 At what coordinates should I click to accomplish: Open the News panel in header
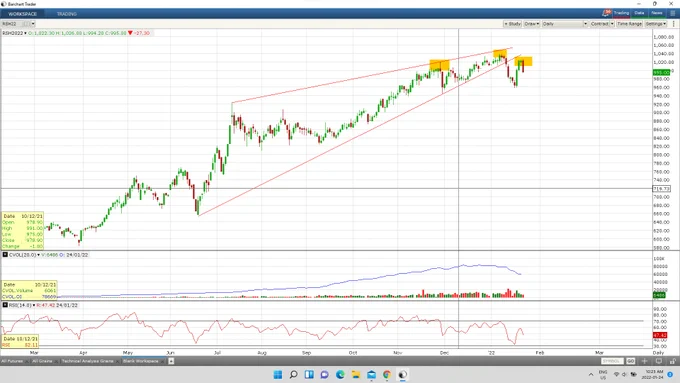click(657, 13)
